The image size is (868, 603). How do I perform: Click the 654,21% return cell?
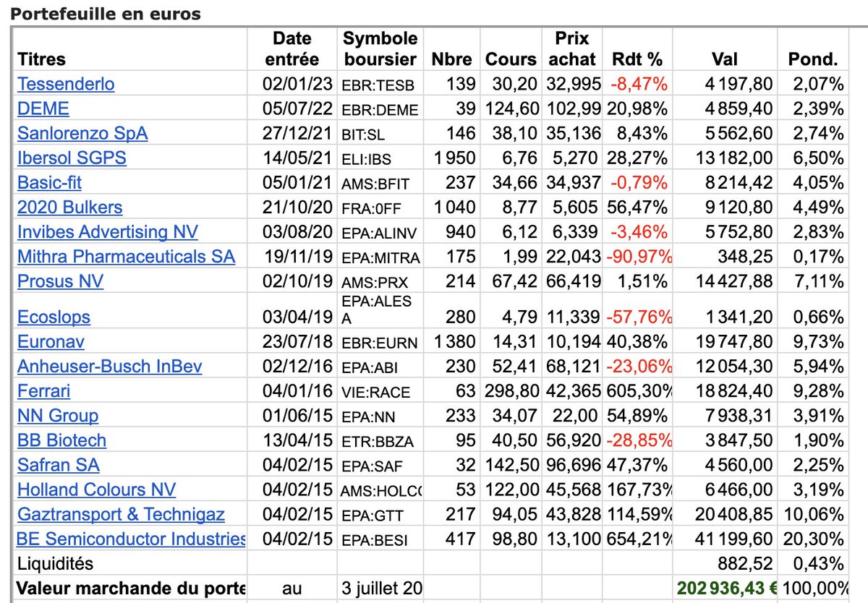click(x=641, y=539)
